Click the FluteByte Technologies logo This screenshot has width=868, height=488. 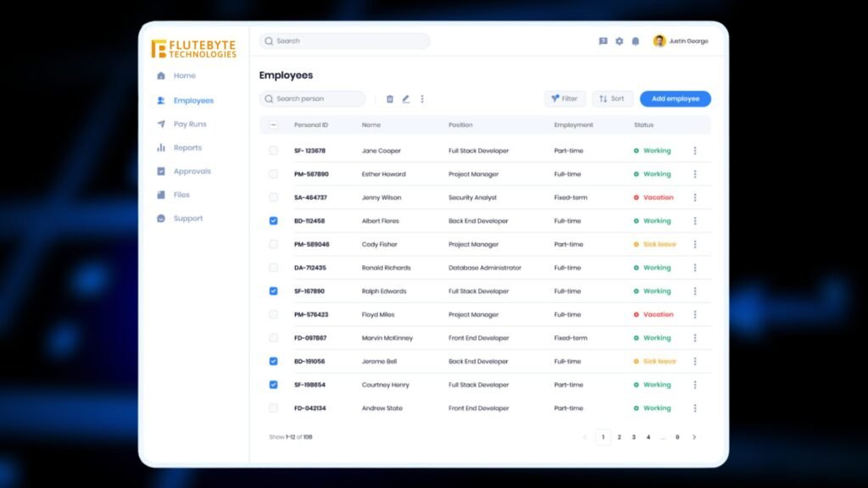pyautogui.click(x=194, y=49)
